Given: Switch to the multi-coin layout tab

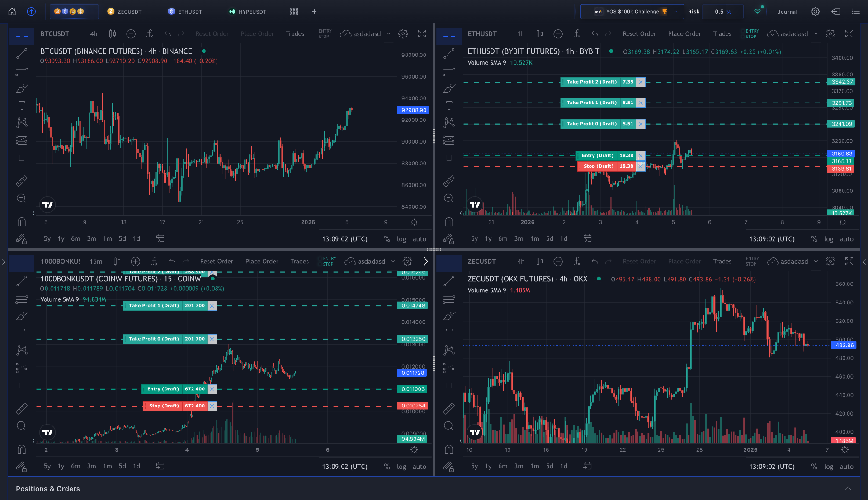Looking at the screenshot, I should pyautogui.click(x=74, y=12).
